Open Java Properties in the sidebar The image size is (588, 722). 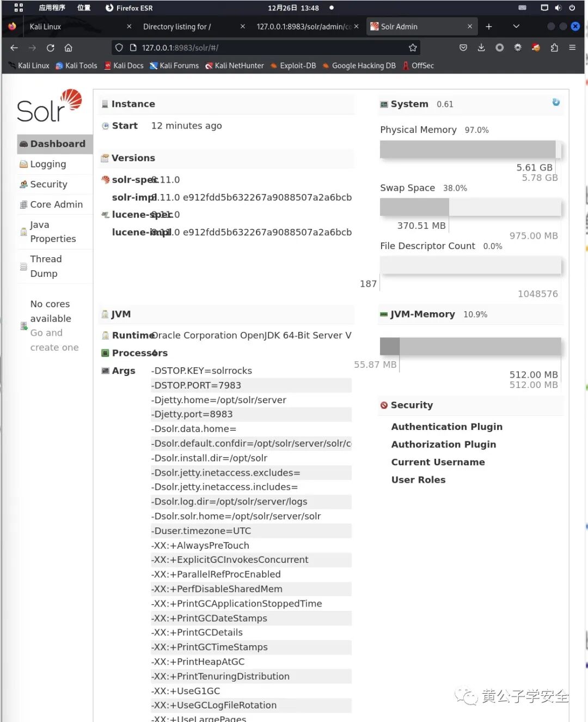[x=55, y=232]
